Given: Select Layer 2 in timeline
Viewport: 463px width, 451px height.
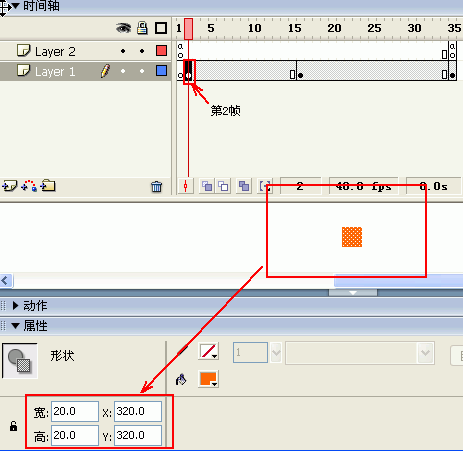Looking at the screenshot, I should (x=55, y=51).
